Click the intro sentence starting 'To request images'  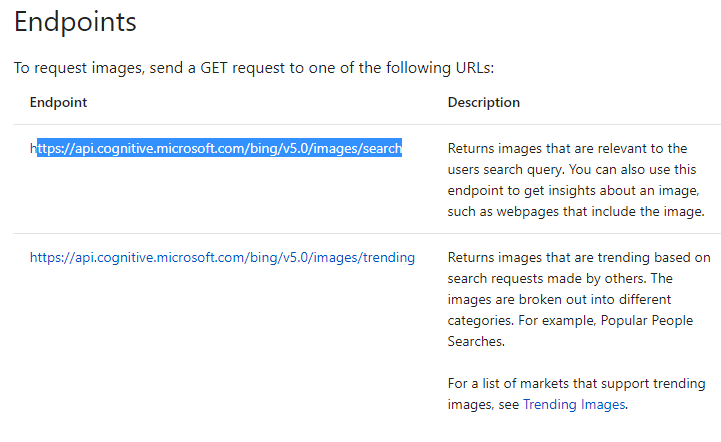(253, 68)
